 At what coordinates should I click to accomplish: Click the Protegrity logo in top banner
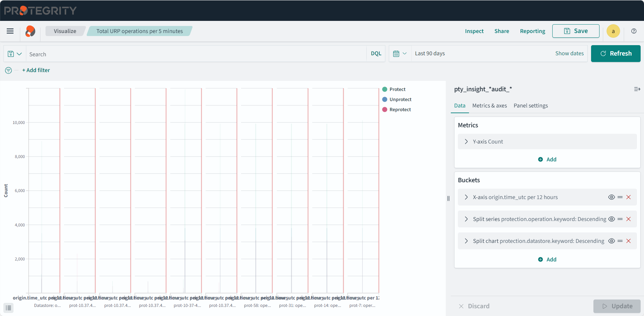click(40, 10)
